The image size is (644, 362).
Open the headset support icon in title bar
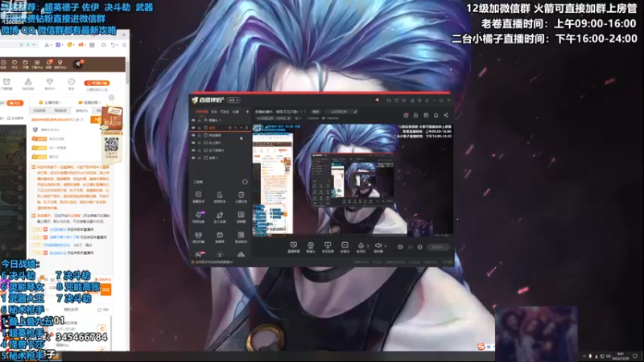(x=389, y=101)
